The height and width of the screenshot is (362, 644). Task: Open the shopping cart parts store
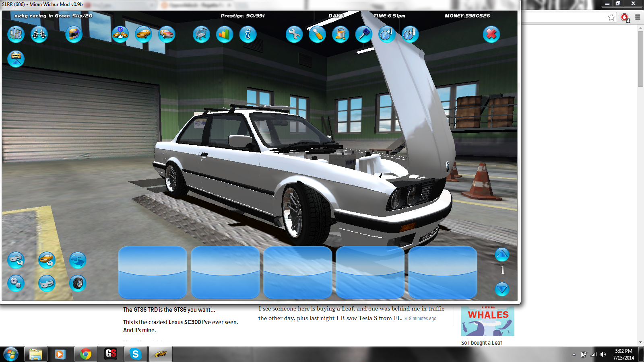pos(202,34)
